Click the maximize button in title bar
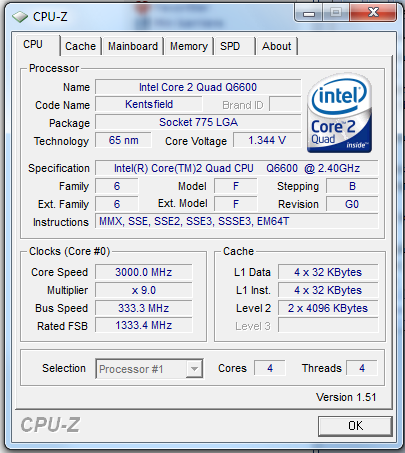The width and height of the screenshot is (405, 453). click(x=336, y=13)
